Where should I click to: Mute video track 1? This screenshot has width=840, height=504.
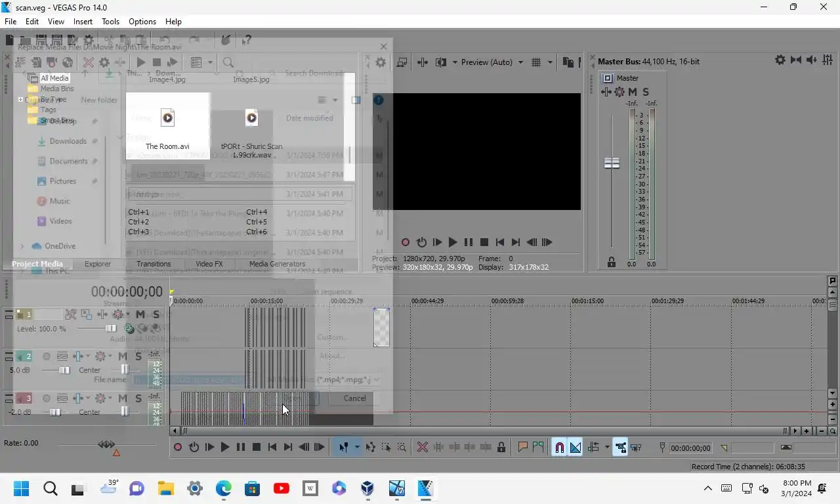(x=140, y=315)
